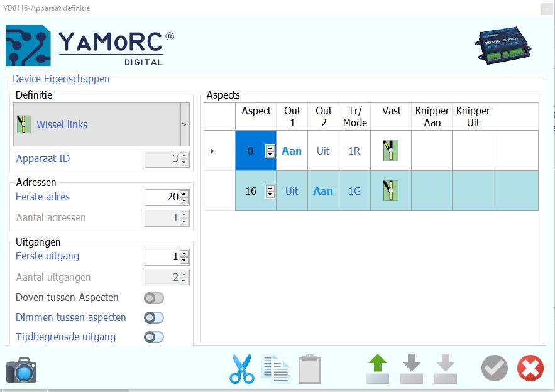
Task: Click the red X cancel icon
Action: [530, 369]
